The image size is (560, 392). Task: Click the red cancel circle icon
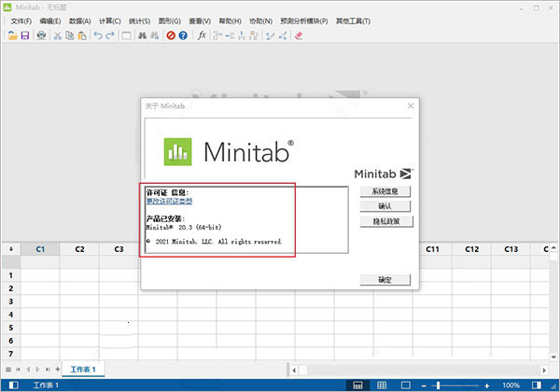point(171,35)
